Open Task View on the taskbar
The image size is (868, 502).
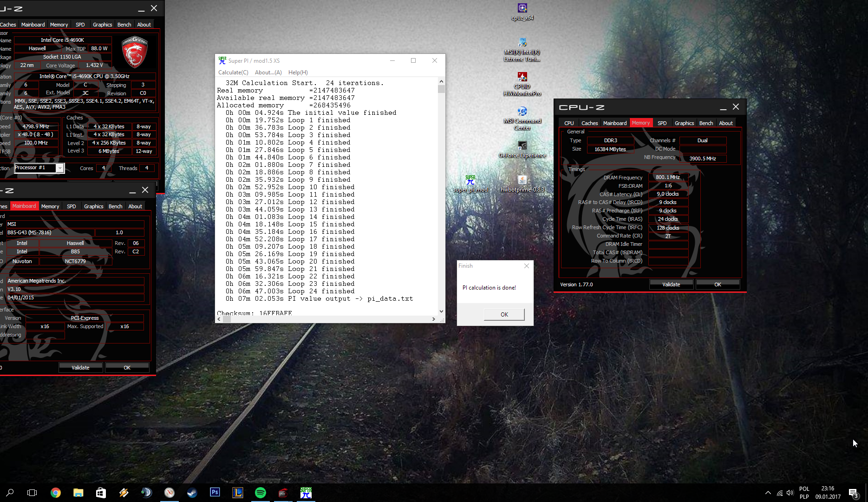(32, 493)
